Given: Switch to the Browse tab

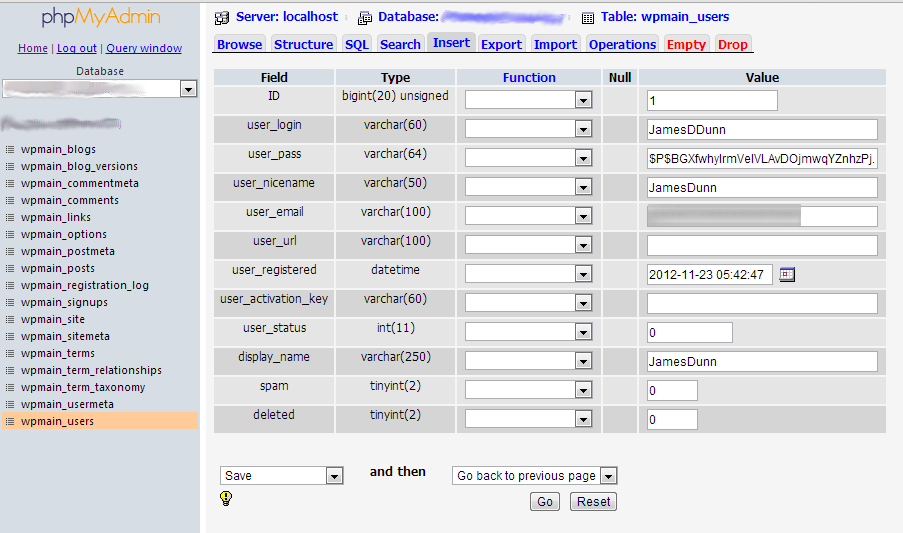Looking at the screenshot, I should coord(240,44).
